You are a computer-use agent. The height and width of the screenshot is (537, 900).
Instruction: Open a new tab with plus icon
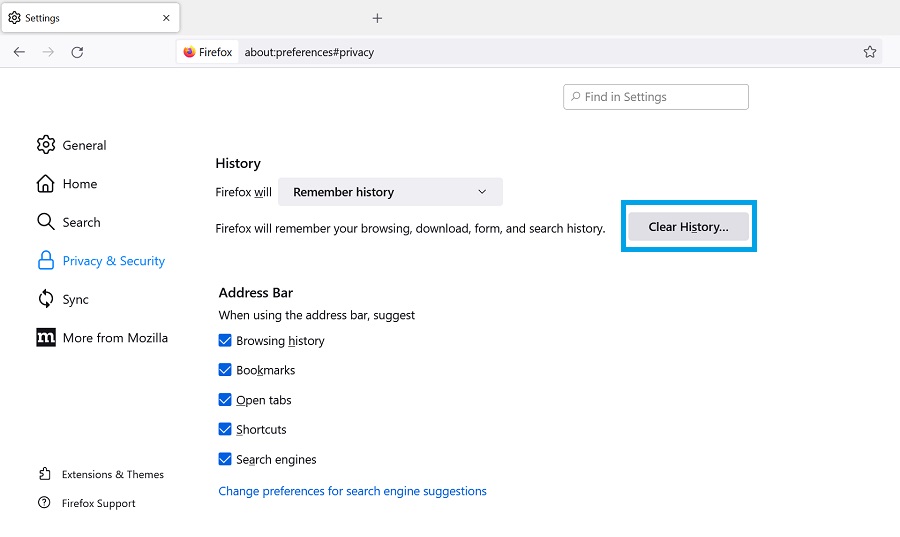click(377, 18)
